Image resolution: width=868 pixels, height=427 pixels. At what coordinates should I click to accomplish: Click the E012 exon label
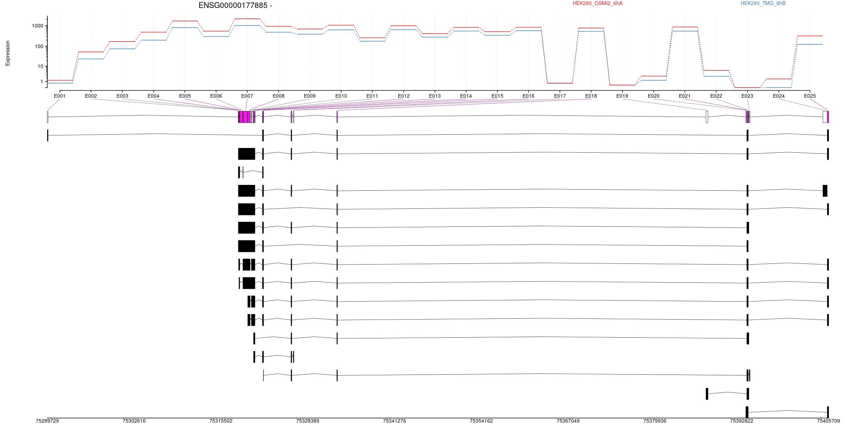[404, 96]
